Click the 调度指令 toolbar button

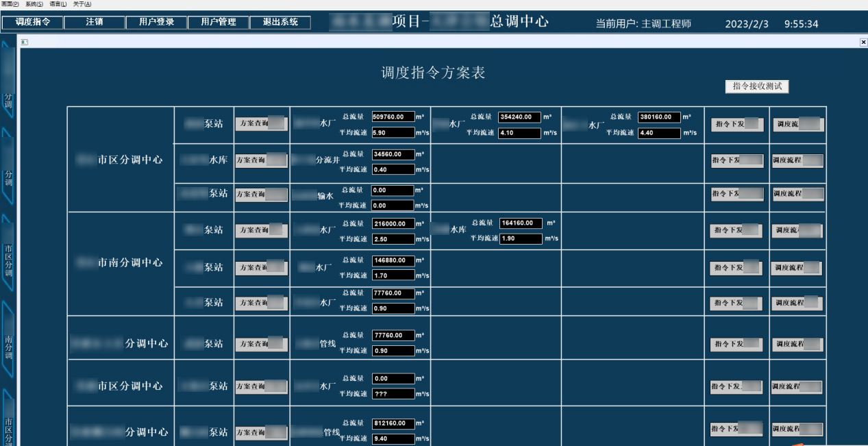(32, 23)
